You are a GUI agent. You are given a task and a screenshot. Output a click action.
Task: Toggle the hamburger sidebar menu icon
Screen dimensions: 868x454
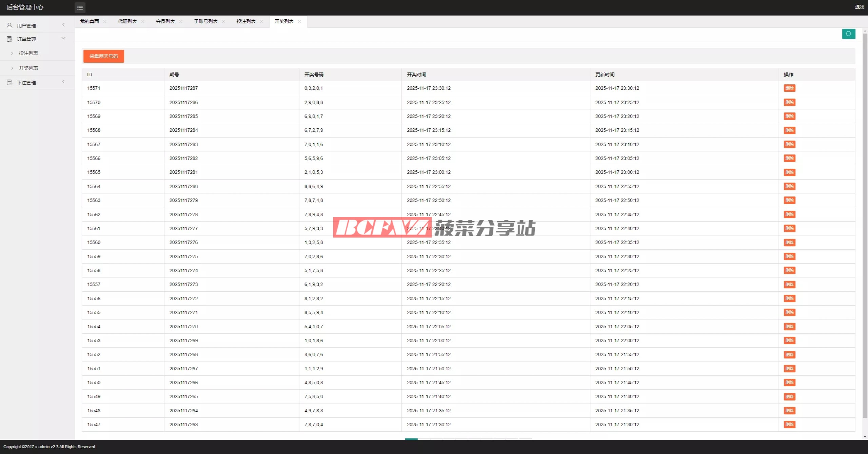(80, 7)
